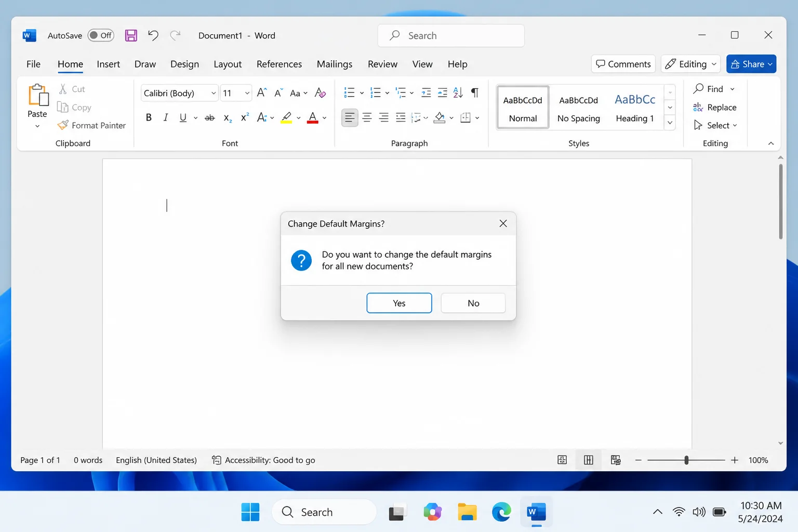Screen dimensions: 798x532
Task: Clear all formatting icon
Action: pyautogui.click(x=320, y=92)
